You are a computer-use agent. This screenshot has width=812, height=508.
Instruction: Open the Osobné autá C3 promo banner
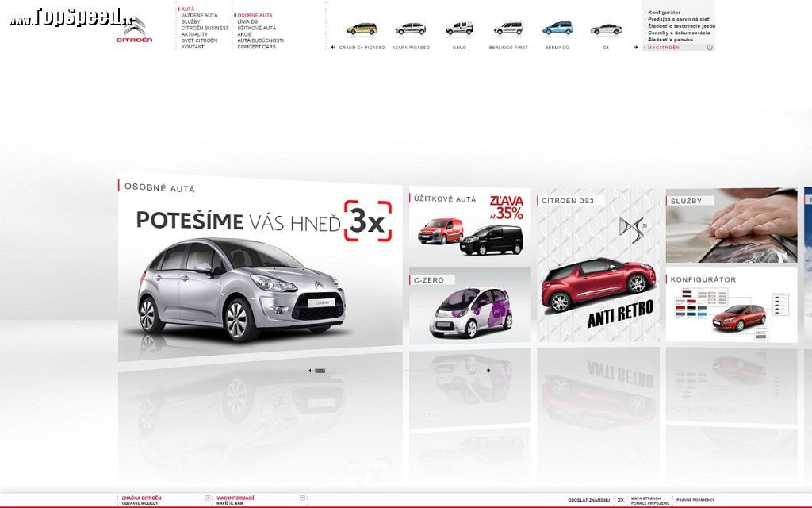260,267
